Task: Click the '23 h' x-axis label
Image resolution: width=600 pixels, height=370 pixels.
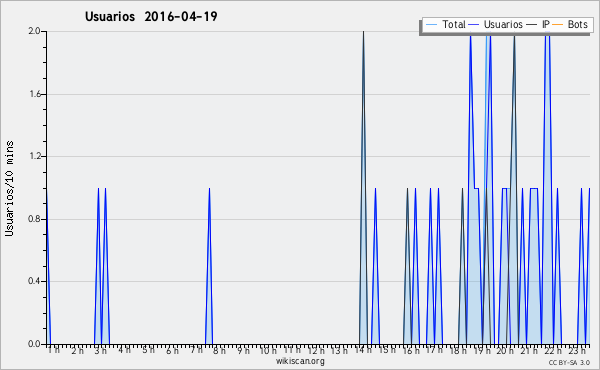Action: [x=577, y=350]
